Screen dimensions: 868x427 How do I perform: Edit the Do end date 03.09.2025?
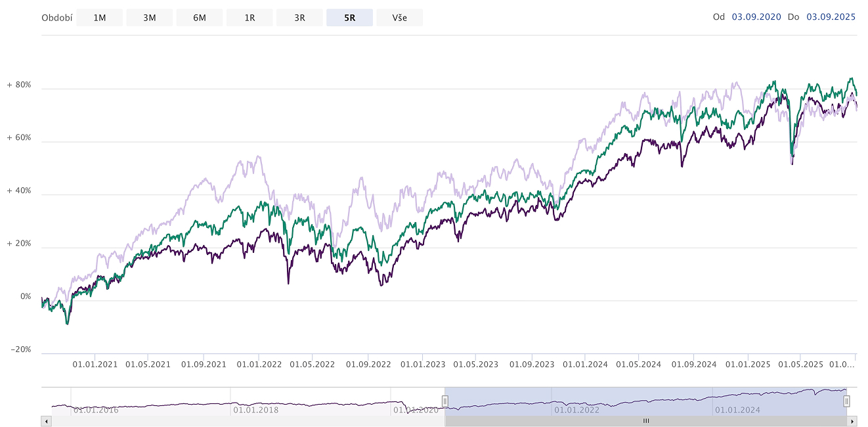point(831,17)
